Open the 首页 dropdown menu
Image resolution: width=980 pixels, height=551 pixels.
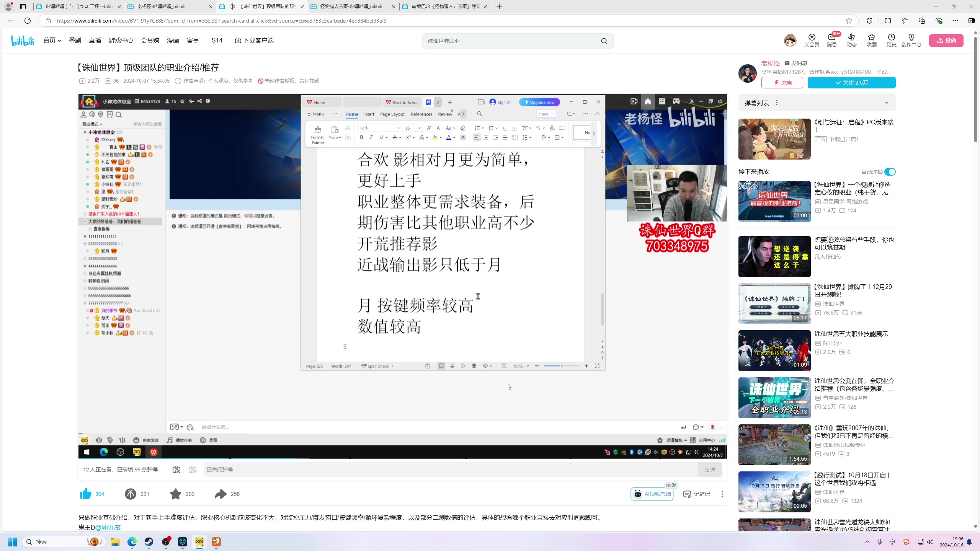coord(52,40)
